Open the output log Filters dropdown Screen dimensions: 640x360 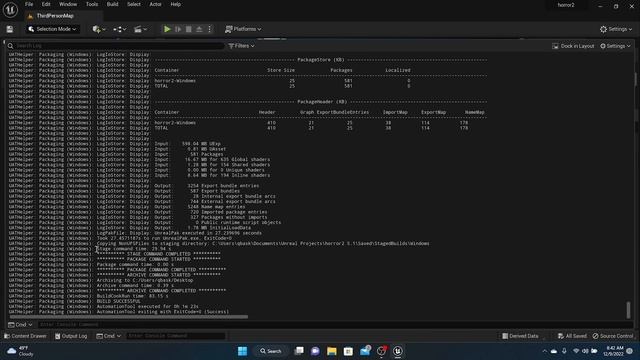(241, 46)
